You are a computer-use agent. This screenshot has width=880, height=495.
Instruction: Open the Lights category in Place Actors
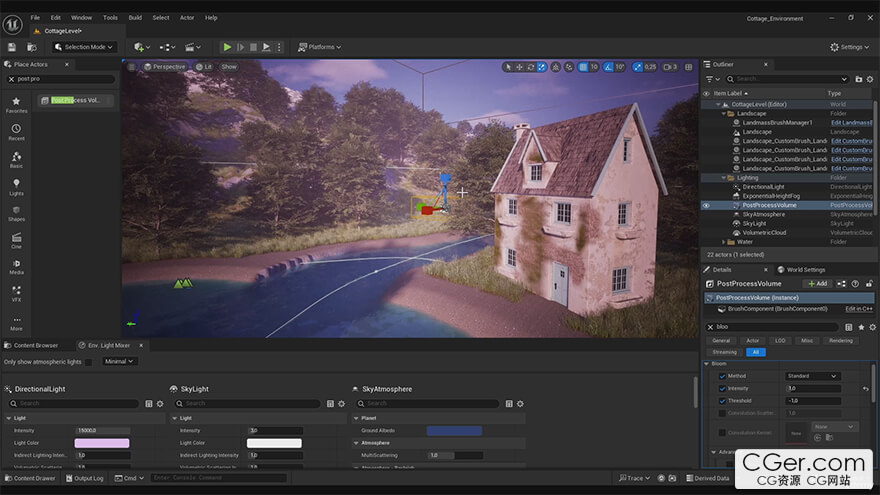click(16, 186)
